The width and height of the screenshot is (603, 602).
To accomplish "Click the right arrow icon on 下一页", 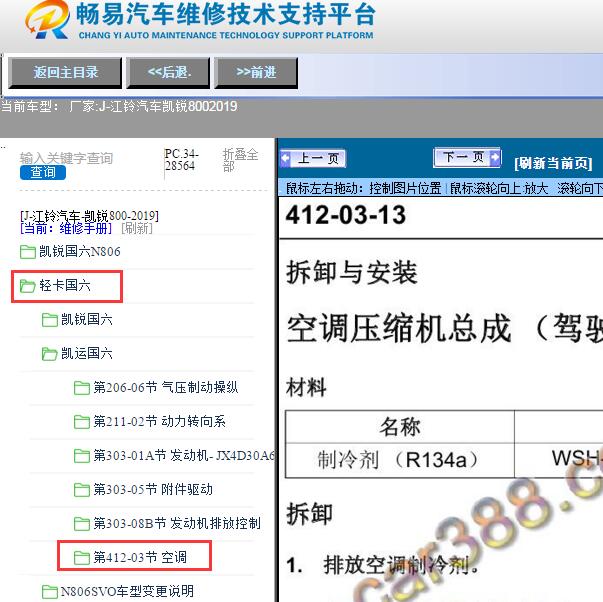I will click(495, 157).
